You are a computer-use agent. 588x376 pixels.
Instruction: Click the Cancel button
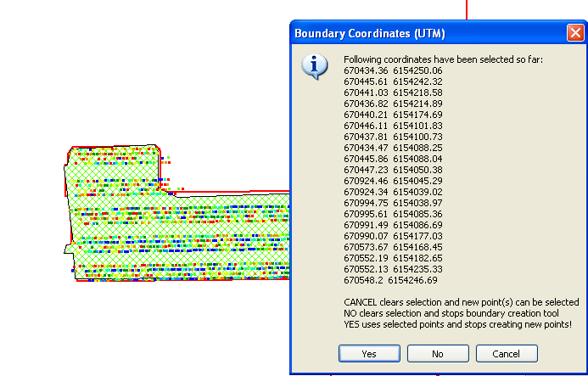[x=507, y=353]
